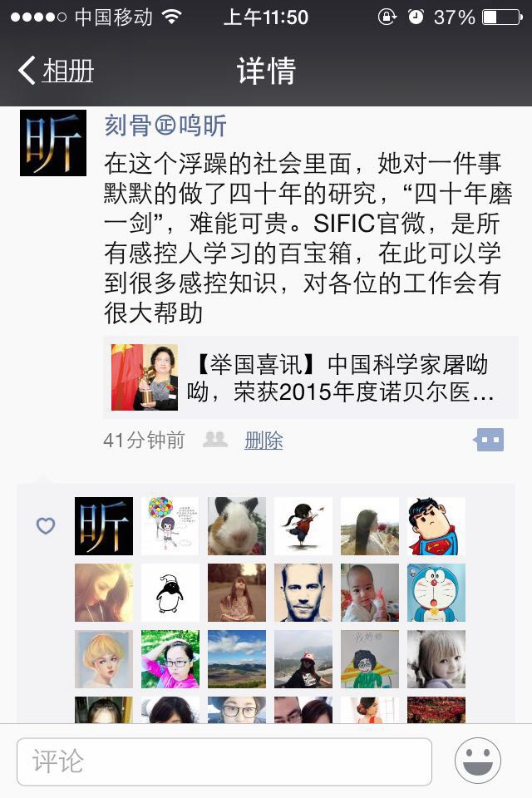Open the comment/like popup bubble icon
Screen dimensions: 532x798
[489, 440]
